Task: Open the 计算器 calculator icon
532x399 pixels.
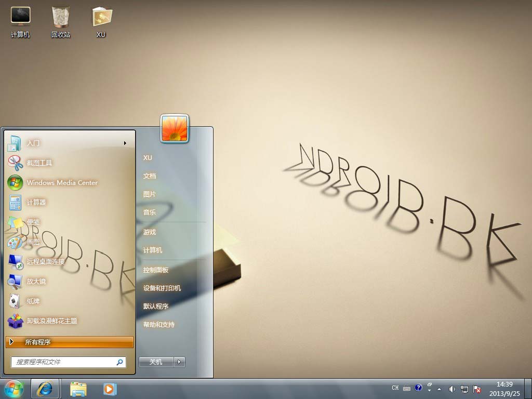Action: tap(16, 202)
